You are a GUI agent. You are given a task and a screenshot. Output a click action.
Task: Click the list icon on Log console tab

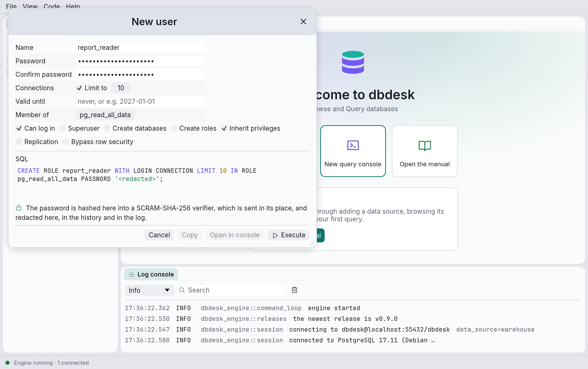point(131,275)
